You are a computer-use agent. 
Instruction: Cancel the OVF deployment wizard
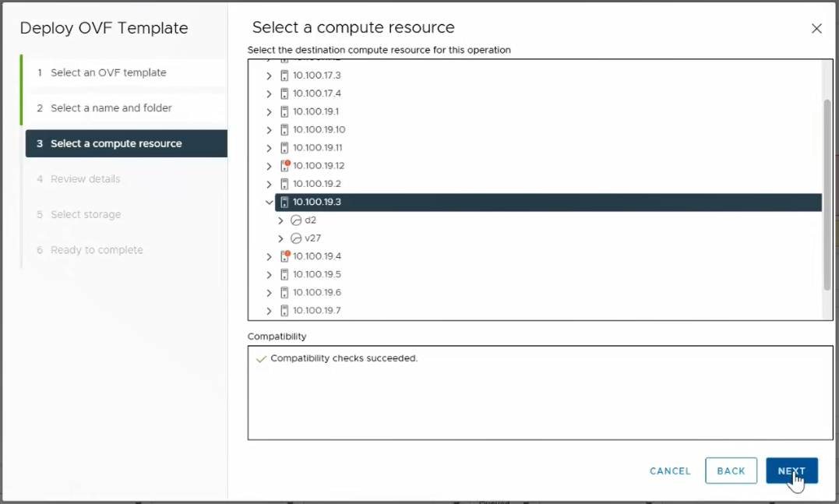(x=670, y=471)
